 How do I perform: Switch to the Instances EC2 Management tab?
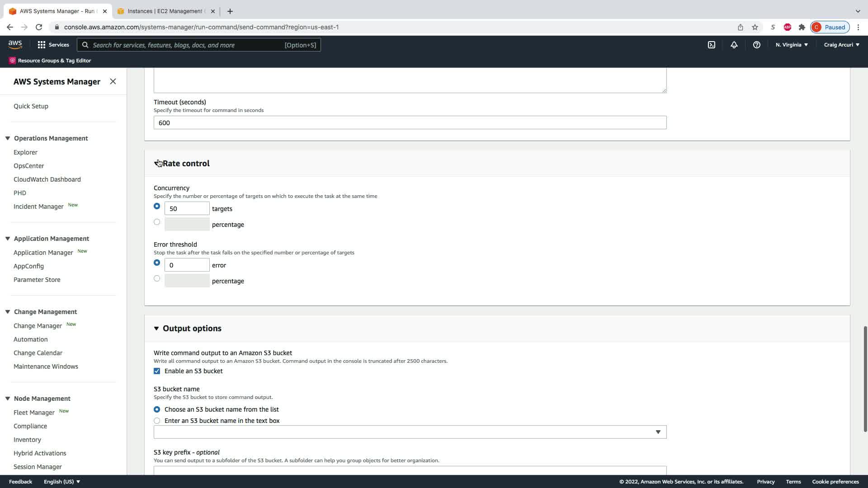coord(165,11)
